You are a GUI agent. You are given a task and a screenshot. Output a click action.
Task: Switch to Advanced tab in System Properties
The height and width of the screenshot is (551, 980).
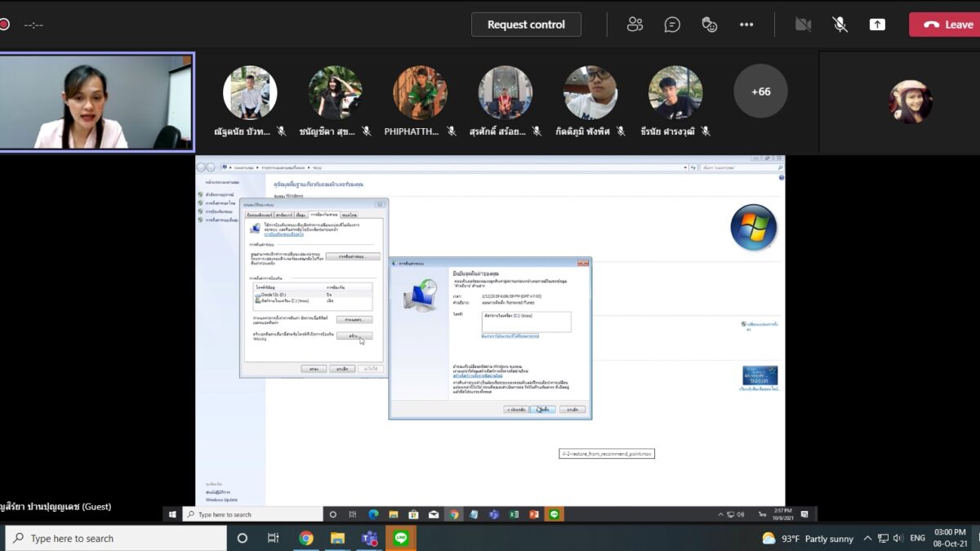point(301,214)
